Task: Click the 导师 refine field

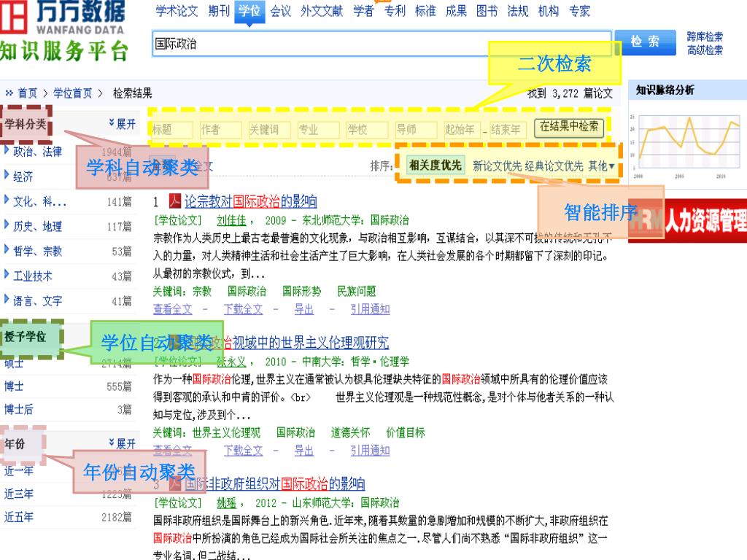Action: [416, 130]
